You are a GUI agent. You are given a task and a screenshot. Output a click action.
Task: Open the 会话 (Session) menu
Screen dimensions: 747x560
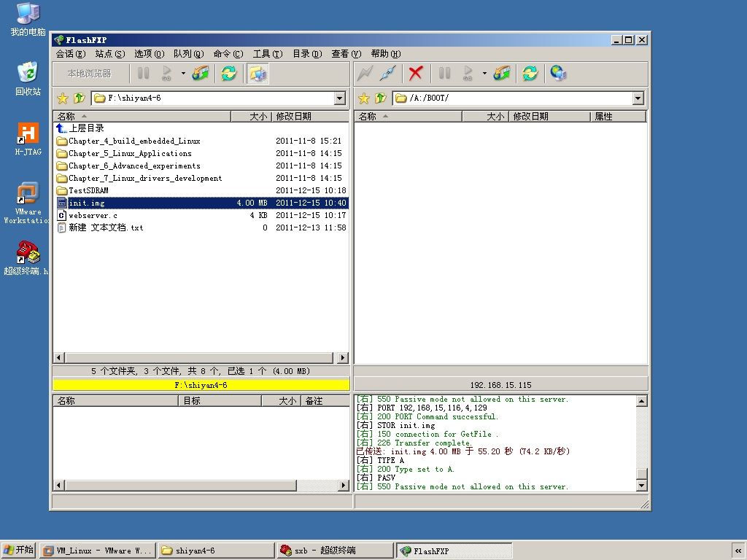click(x=71, y=54)
